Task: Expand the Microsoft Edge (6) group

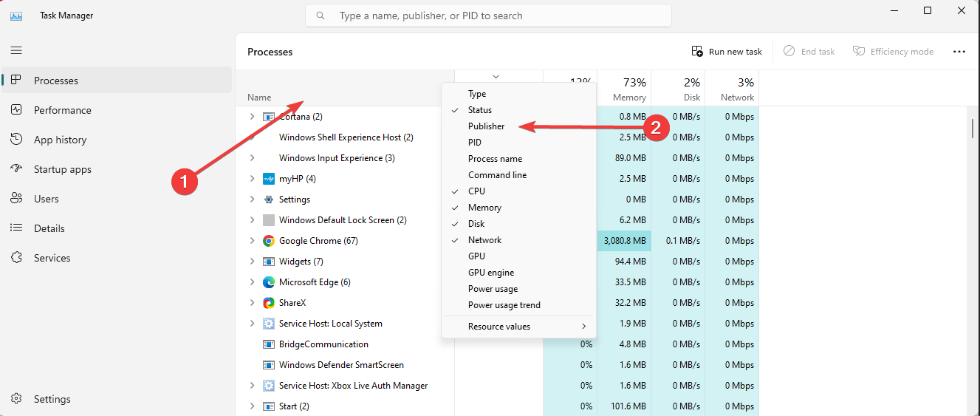Action: pyautogui.click(x=252, y=282)
